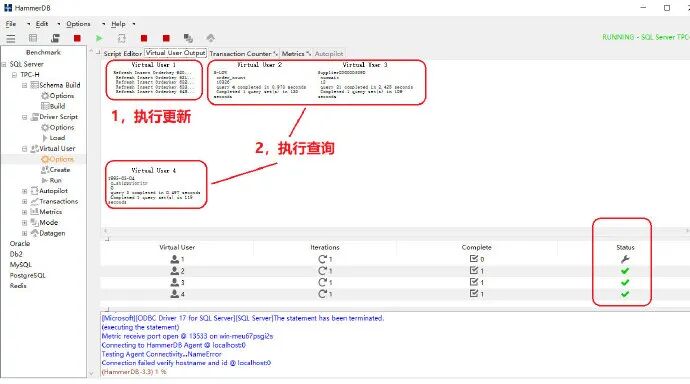
Task: Click the iterations icon for user 1
Action: tap(323, 259)
